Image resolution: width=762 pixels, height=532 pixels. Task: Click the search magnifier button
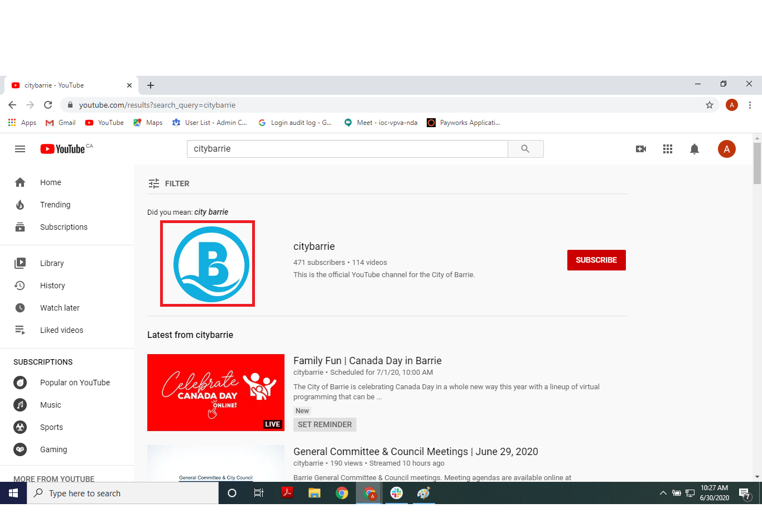(x=525, y=149)
